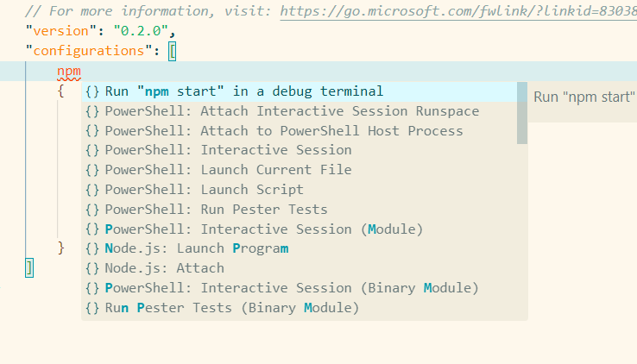Select Run "npm start" in a debug terminal suggestion
637x364 pixels.
300,91
